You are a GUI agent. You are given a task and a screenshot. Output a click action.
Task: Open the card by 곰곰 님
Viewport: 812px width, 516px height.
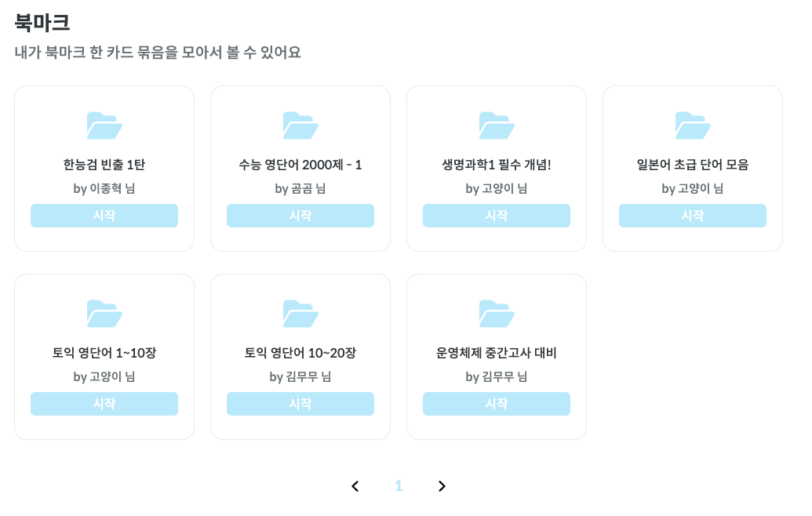point(300,167)
